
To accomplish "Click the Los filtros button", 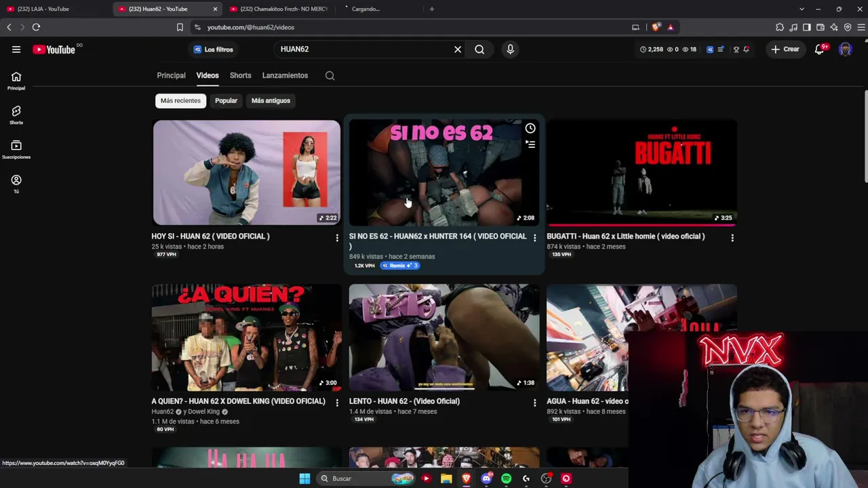I will click(x=214, y=49).
